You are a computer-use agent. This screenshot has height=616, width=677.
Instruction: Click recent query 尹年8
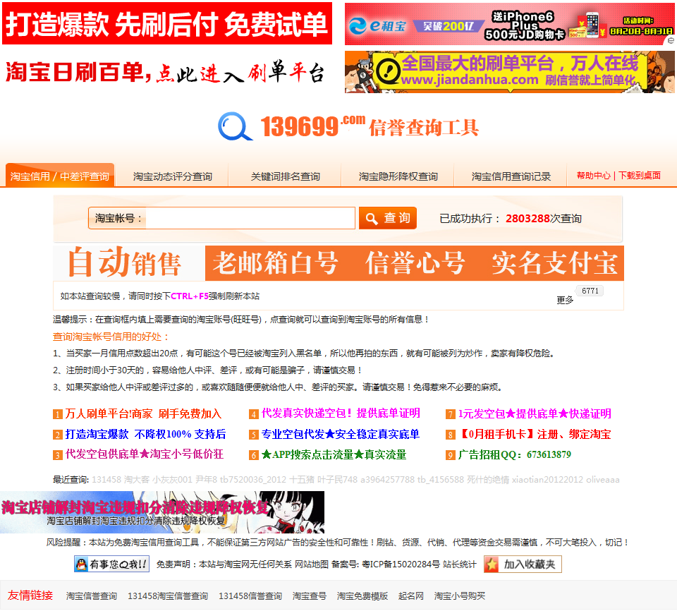tap(206, 480)
